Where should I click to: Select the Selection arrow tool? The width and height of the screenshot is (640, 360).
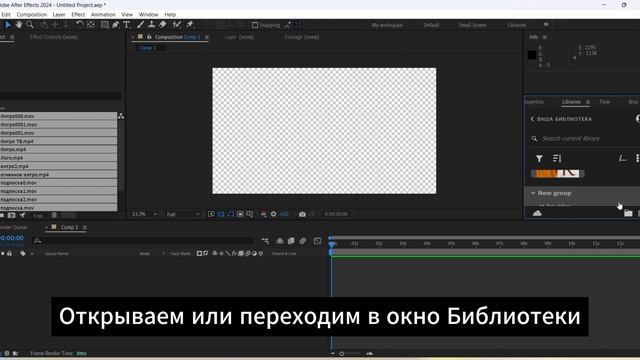8,25
